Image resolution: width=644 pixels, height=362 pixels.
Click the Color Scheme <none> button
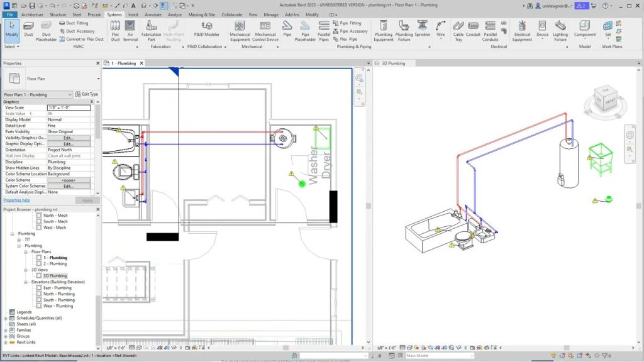69,180
